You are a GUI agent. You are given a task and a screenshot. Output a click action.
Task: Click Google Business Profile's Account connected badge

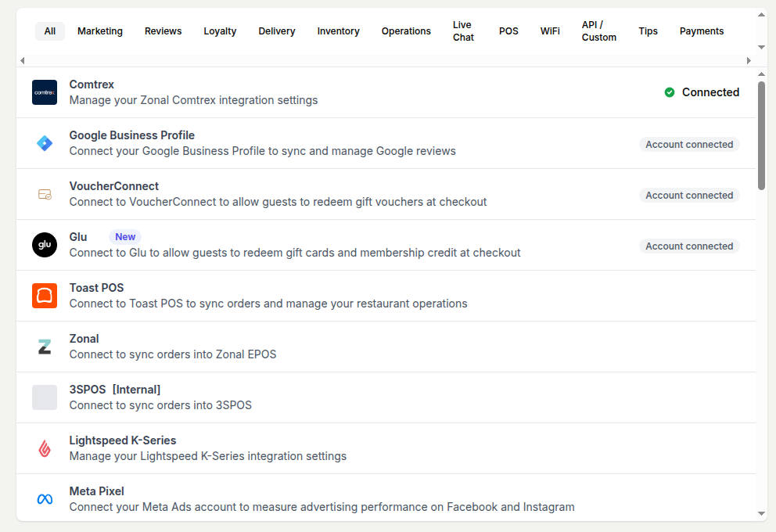pos(689,145)
